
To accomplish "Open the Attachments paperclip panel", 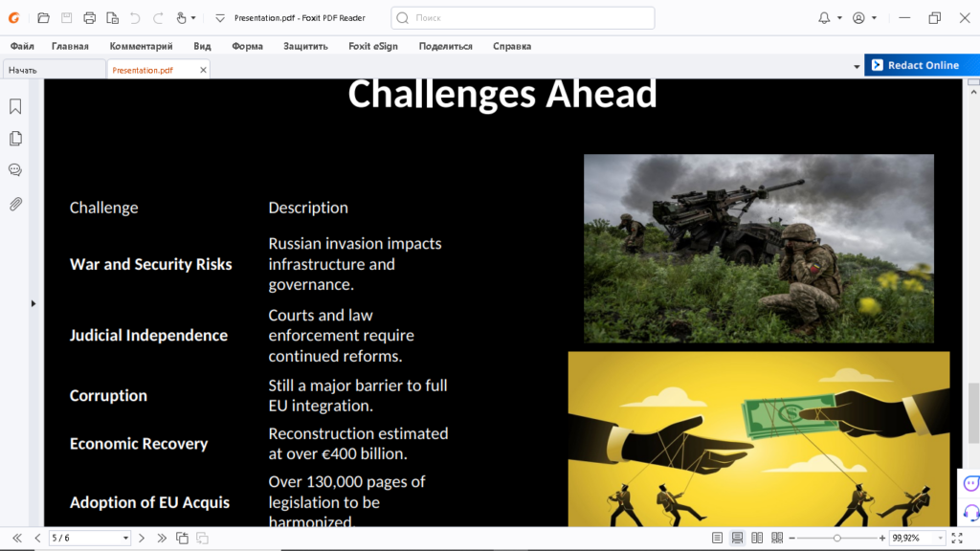I will tap(15, 204).
